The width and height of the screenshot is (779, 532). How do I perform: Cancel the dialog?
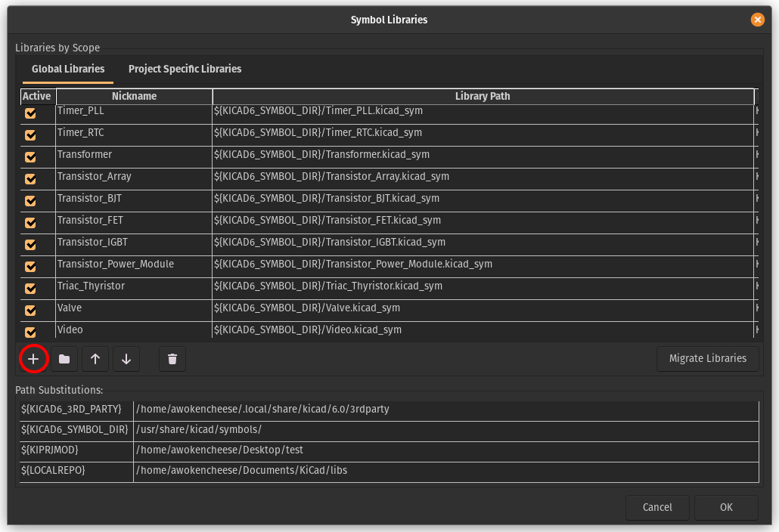pos(657,507)
